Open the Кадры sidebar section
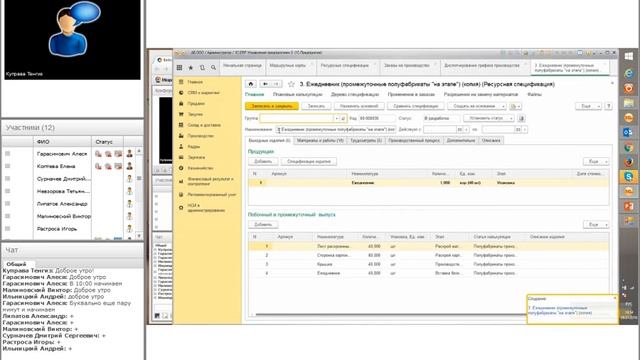Viewport: 640px width, 360px height. (x=193, y=147)
